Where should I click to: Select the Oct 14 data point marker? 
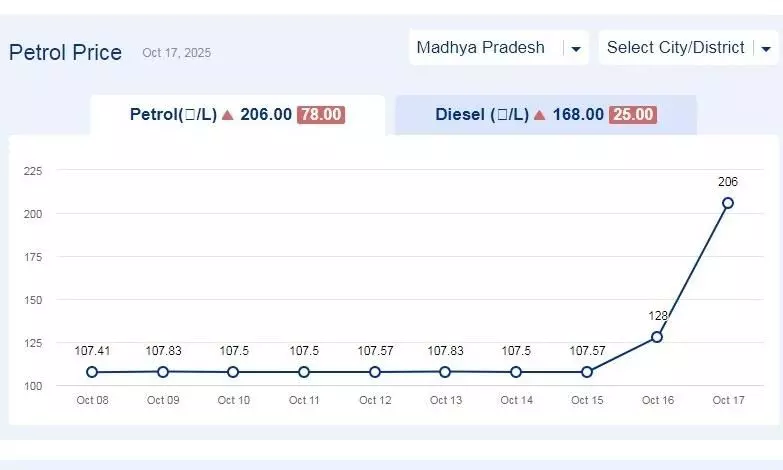point(516,372)
